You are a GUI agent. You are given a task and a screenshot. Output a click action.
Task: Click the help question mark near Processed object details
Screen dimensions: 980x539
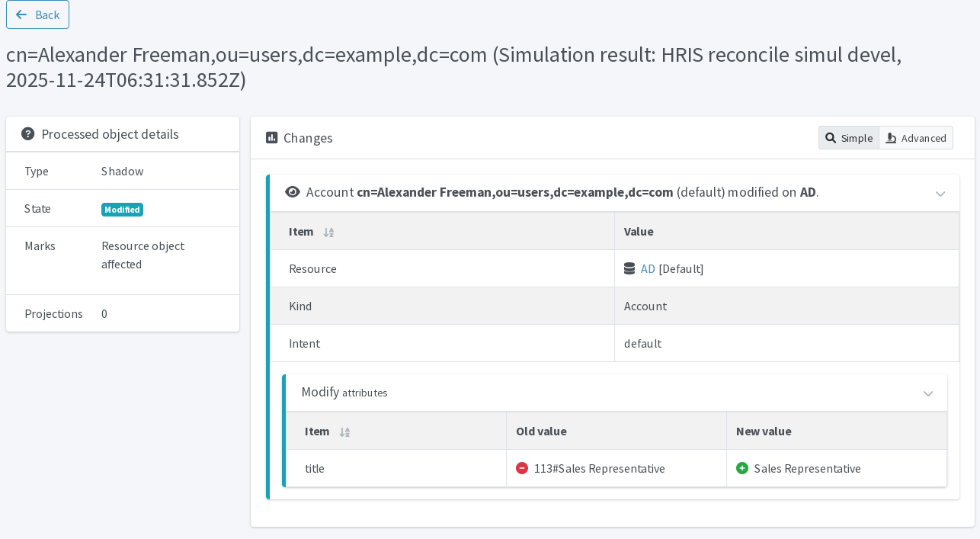[28, 133]
